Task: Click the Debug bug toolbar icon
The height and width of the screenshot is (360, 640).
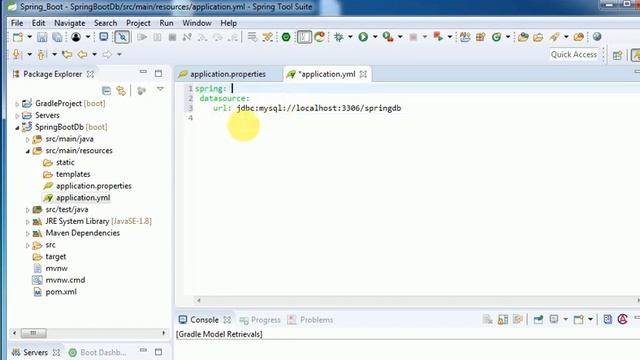Action: [338, 37]
